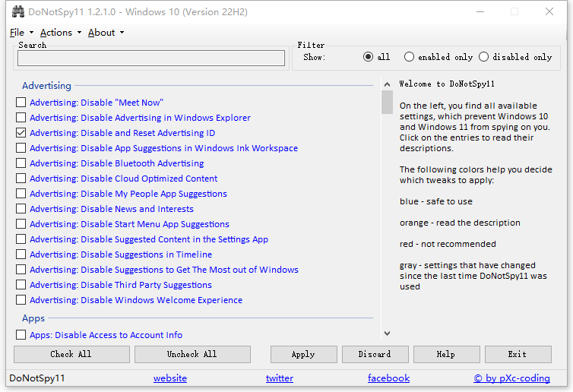
Task: Click the Discard button
Action: (x=375, y=354)
